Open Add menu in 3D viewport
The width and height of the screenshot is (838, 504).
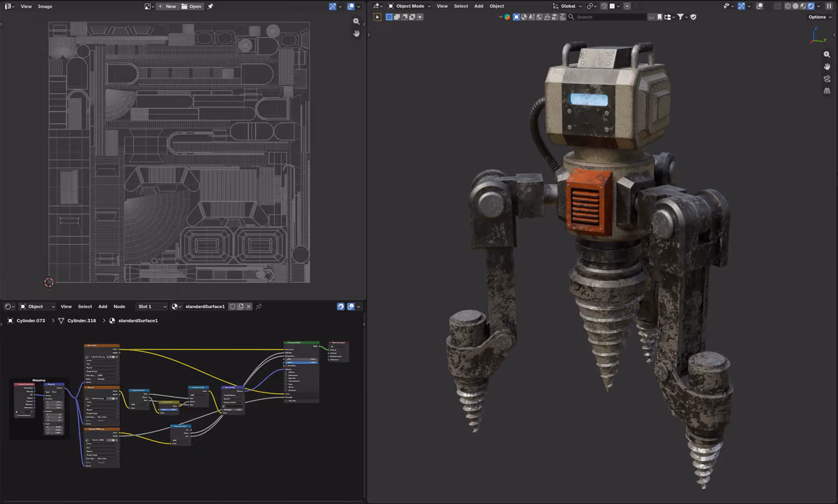click(479, 6)
